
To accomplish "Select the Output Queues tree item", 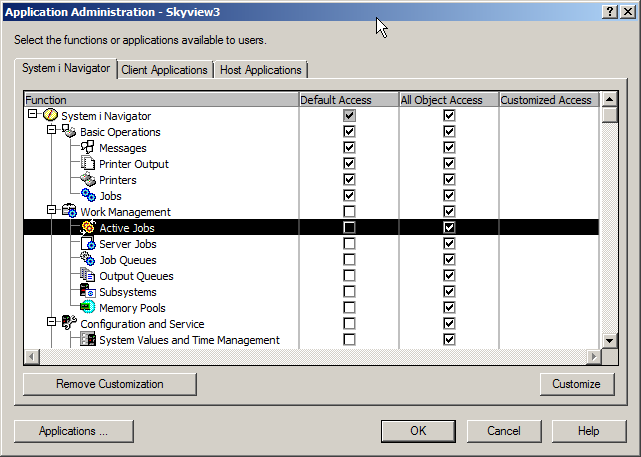I will 137,276.
